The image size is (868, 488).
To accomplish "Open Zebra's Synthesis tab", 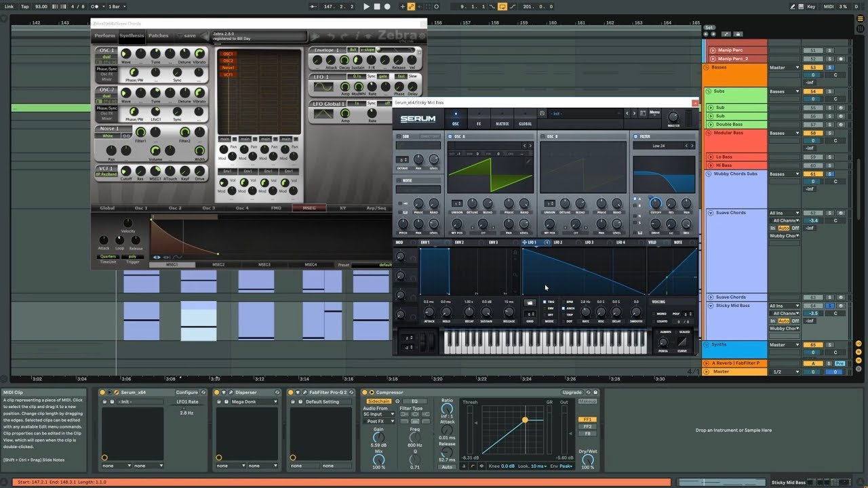I will coord(132,35).
